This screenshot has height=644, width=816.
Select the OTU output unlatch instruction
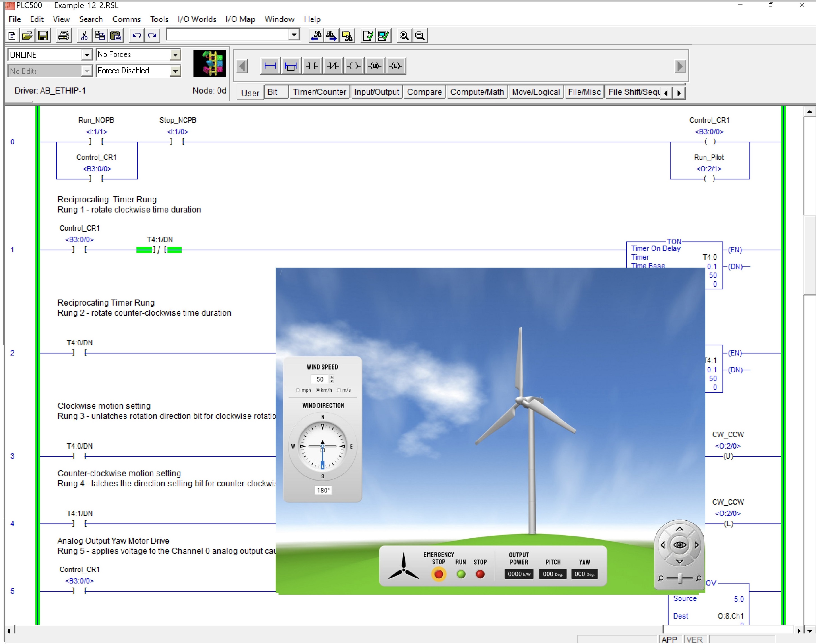pos(374,66)
